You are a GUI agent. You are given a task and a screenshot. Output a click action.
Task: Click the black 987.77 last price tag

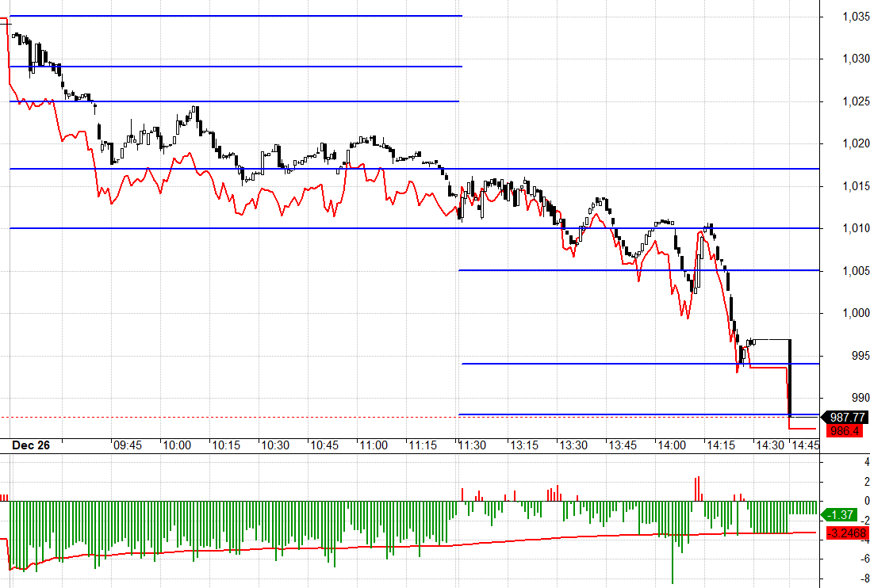[847, 417]
